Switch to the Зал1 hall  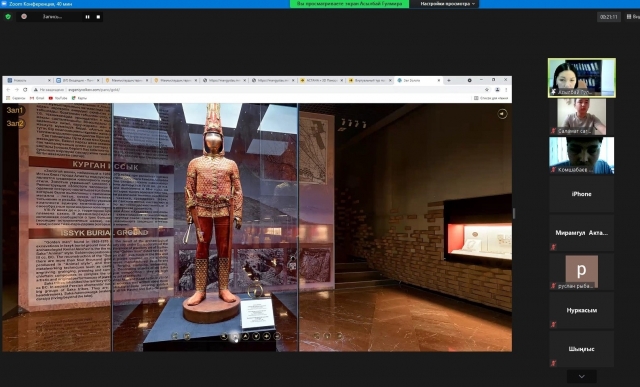coord(15,110)
